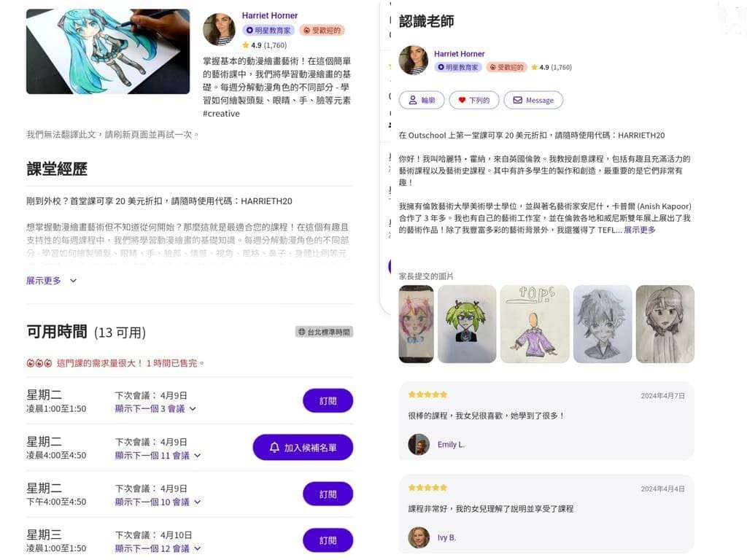Click the 明星教育家 badge in the 認識老師 panel

458,67
